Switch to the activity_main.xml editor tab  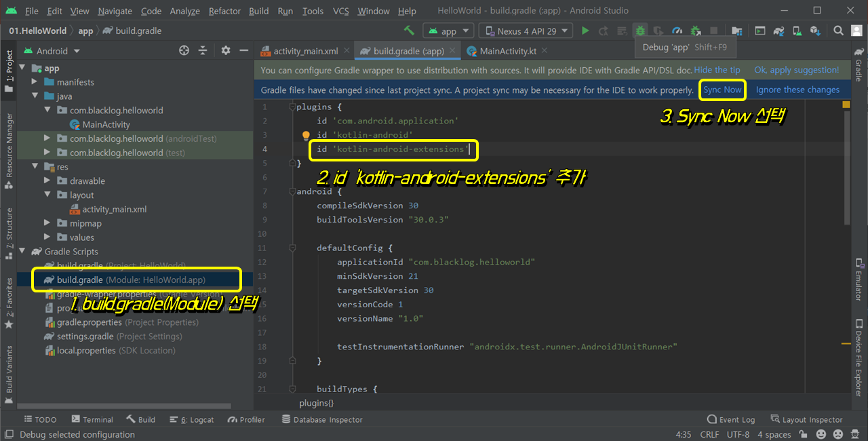(306, 51)
